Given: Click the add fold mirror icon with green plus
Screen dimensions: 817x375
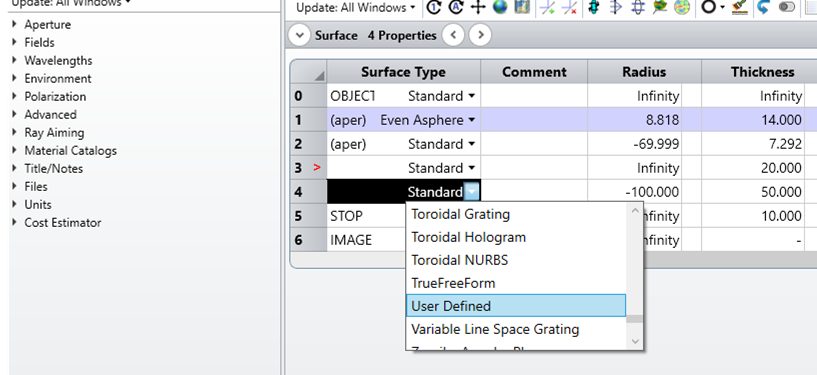Looking at the screenshot, I should click(547, 7).
